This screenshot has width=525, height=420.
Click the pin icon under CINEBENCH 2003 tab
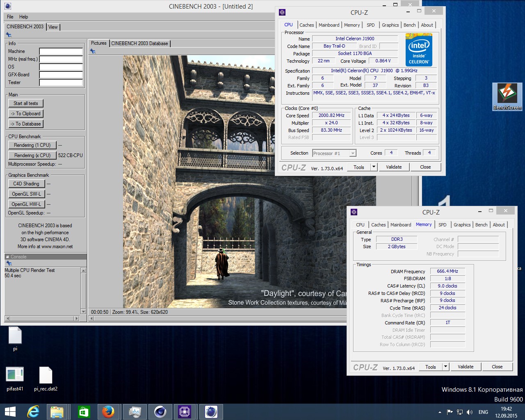tap(9, 35)
